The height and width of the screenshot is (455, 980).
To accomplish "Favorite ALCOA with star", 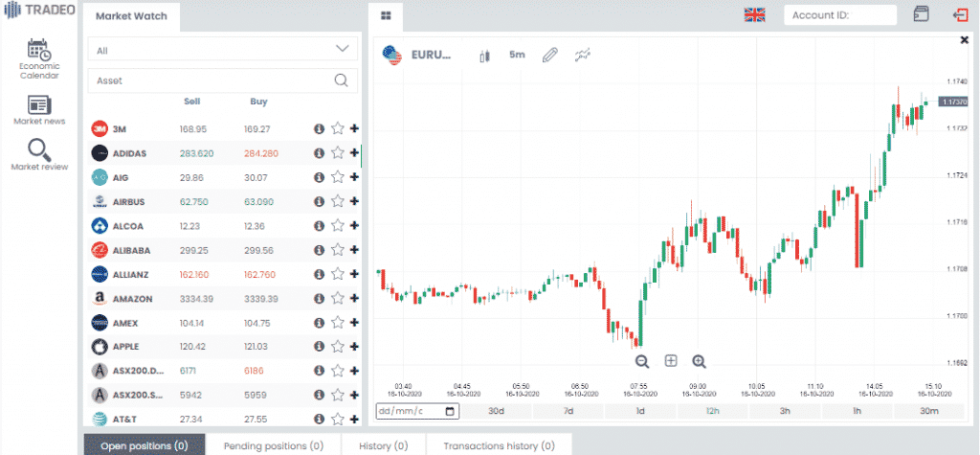I will 338,225.
